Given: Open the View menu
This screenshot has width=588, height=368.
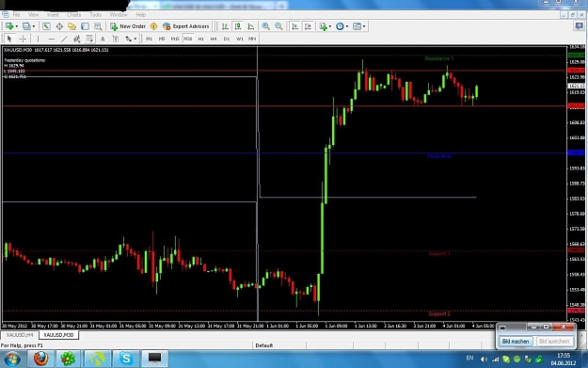Looking at the screenshot, I should pyautogui.click(x=33, y=15).
